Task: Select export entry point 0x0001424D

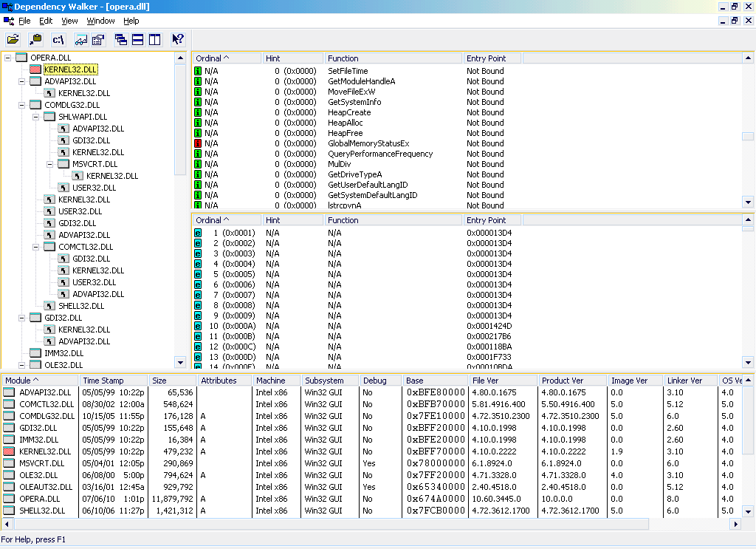Action: (489, 326)
